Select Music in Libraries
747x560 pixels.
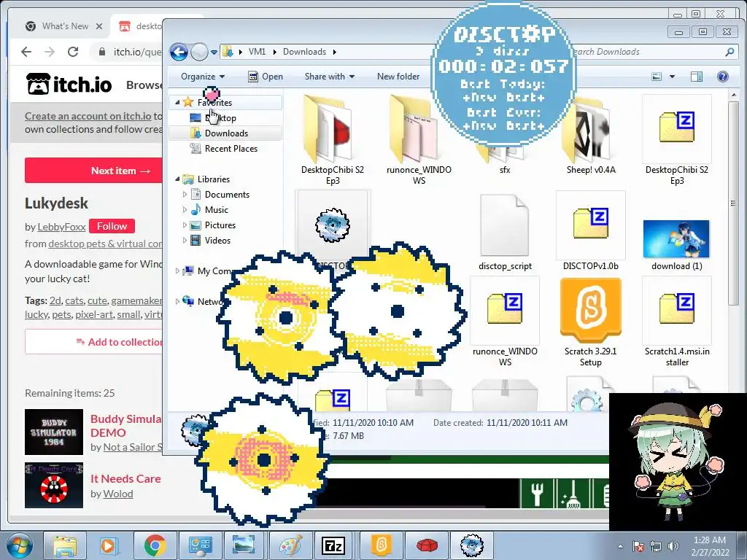click(216, 209)
